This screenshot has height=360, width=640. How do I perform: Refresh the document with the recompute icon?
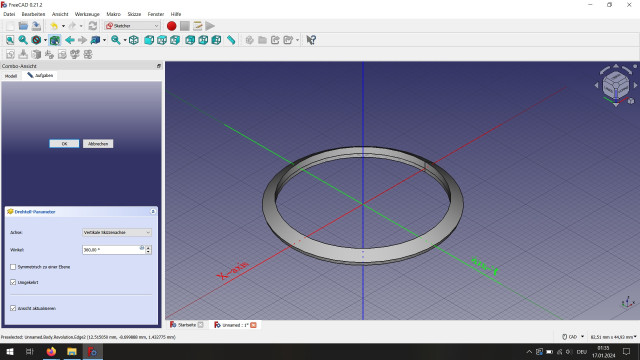[93, 26]
